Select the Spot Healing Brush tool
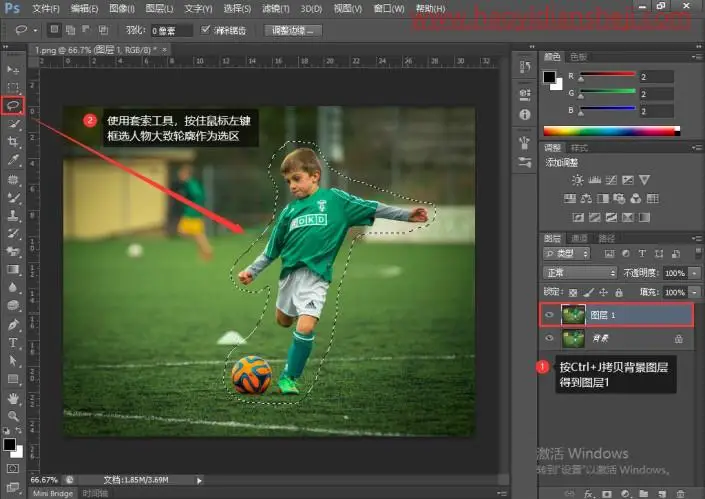Screen dimensions: 705x499 [x=13, y=179]
